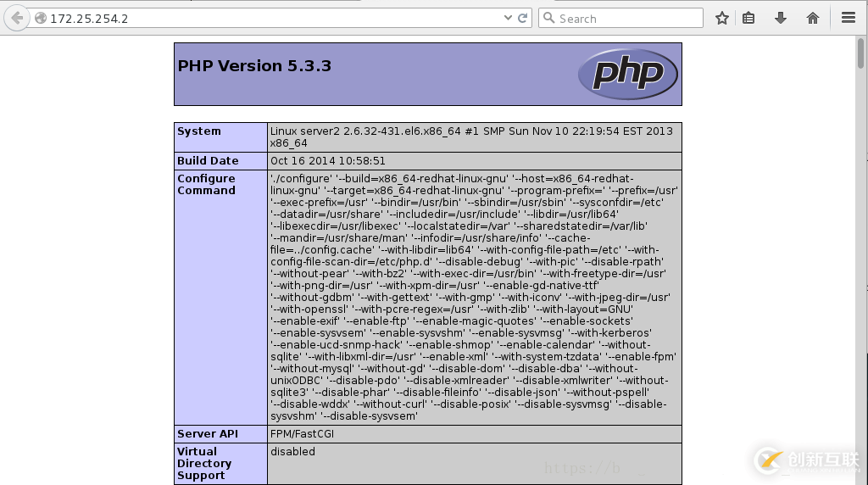Click '--enable-fpm' in the configure options
Image resolution: width=868 pixels, height=485 pixels.
click(641, 357)
